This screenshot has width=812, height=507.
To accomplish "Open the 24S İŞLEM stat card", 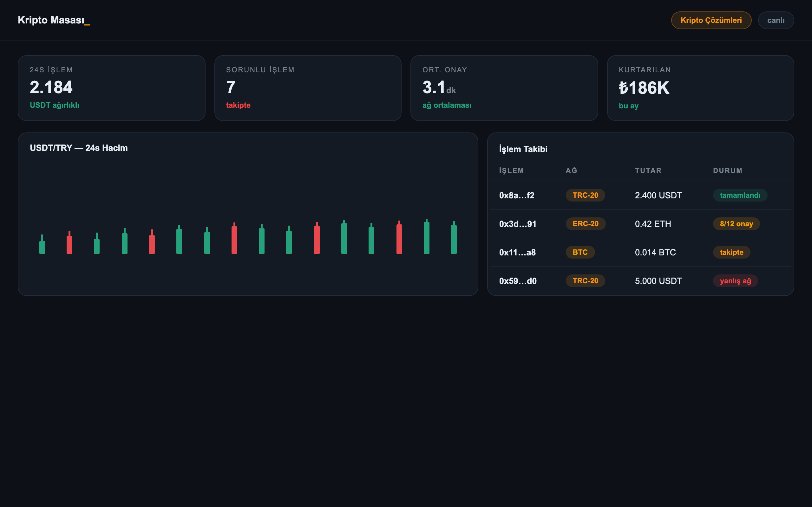I will (x=111, y=88).
